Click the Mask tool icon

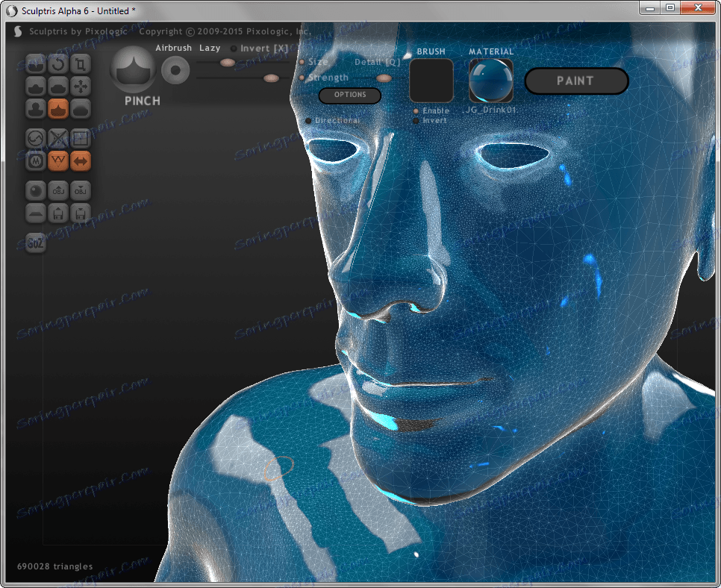(36, 160)
